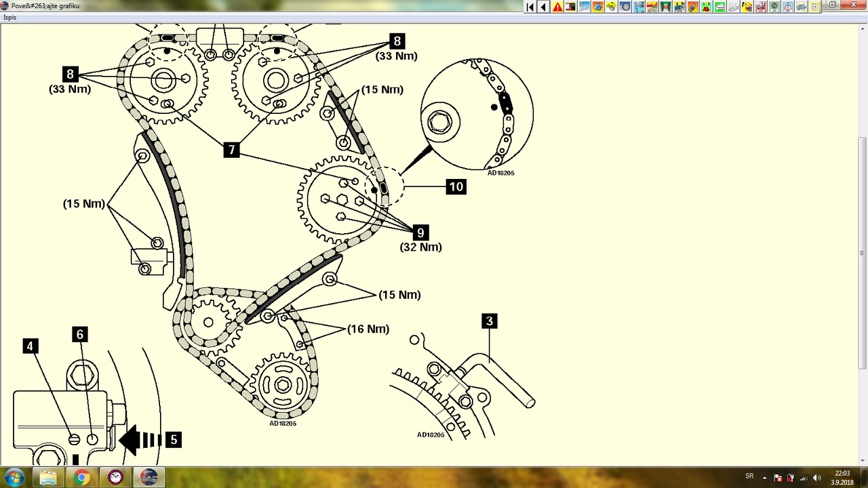
Task: Click callout number 6 in the diagram
Action: click(x=80, y=334)
